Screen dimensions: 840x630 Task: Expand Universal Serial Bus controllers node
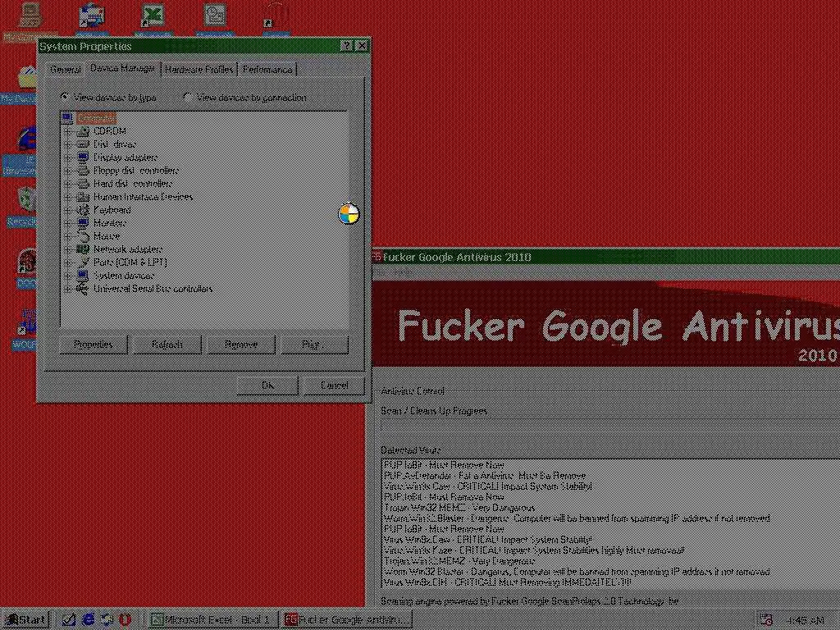[69, 289]
